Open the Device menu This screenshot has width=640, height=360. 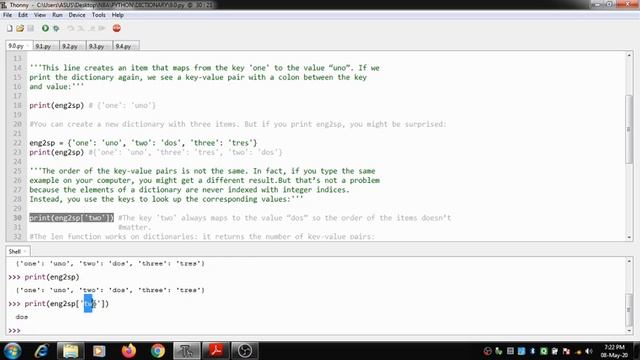coord(77,15)
